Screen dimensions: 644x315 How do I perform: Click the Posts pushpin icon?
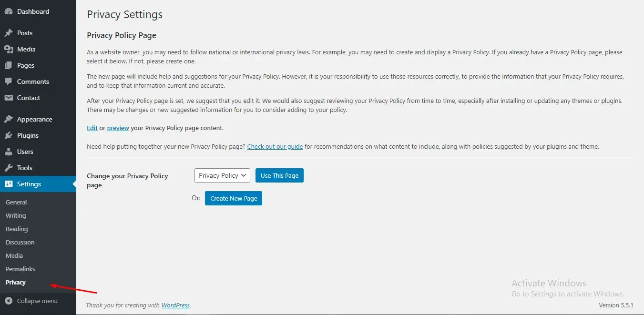(9, 33)
